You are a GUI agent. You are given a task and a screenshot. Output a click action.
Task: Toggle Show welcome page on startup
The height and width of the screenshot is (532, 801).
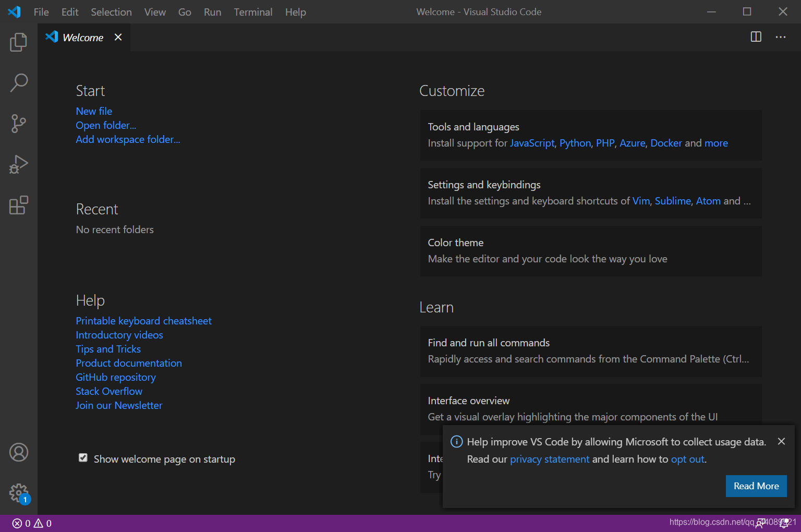83,458
